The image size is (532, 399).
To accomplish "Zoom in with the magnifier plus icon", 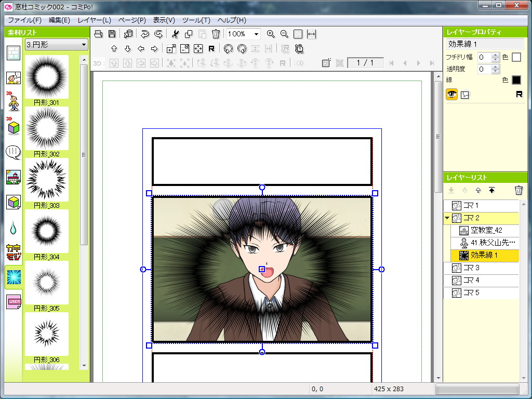I will coord(270,34).
